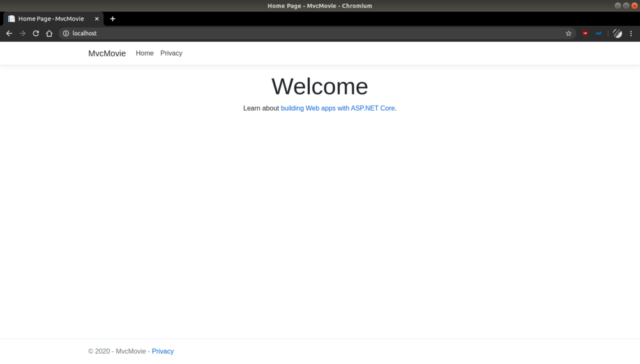Open the red uBlock extension icon
This screenshot has height=364, width=640.
point(586,33)
